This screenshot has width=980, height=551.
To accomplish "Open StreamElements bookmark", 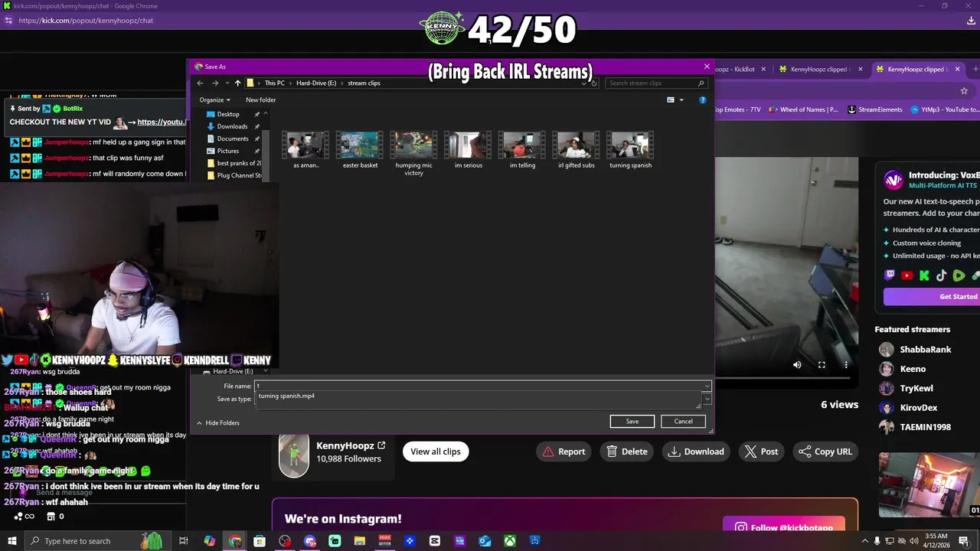I will click(x=874, y=109).
